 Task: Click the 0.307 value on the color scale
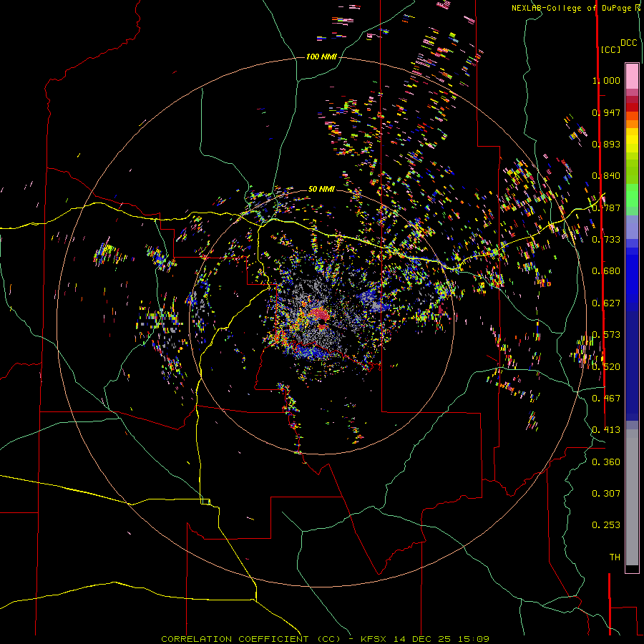coord(606,494)
